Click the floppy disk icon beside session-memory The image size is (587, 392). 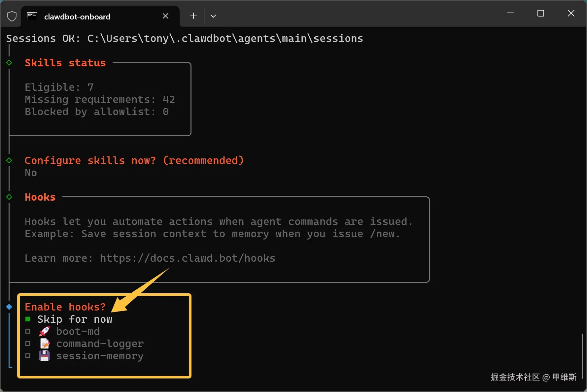pyautogui.click(x=45, y=356)
